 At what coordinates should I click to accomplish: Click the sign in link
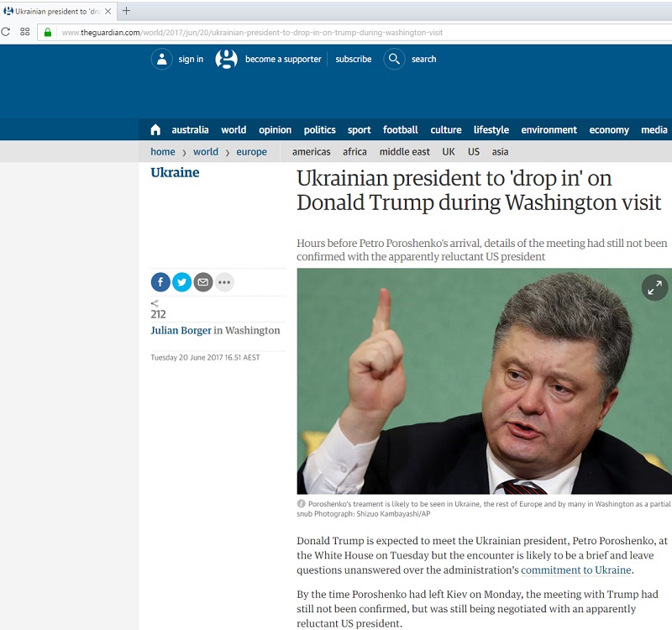pos(191,59)
